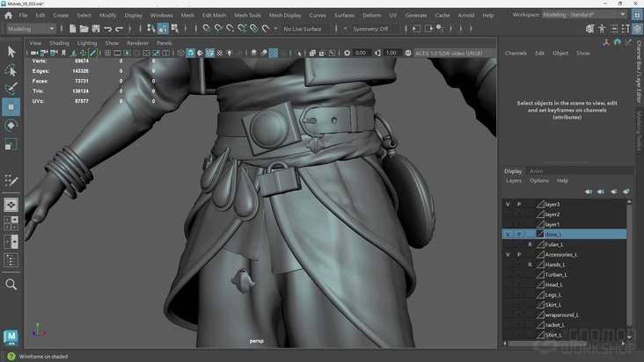This screenshot has height=362, width=644.
Task: Toggle visibility V of Accessories_L layer
Action: pos(508,255)
